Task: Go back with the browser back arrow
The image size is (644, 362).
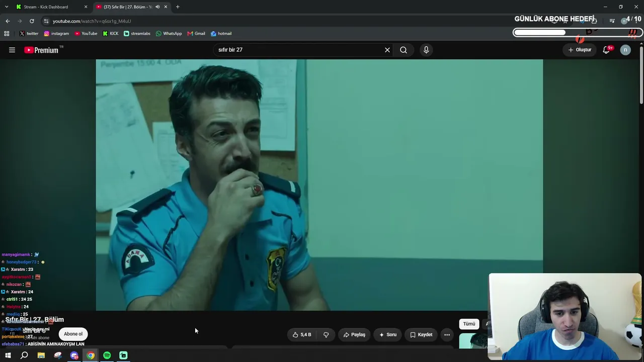Action: coord(8,21)
